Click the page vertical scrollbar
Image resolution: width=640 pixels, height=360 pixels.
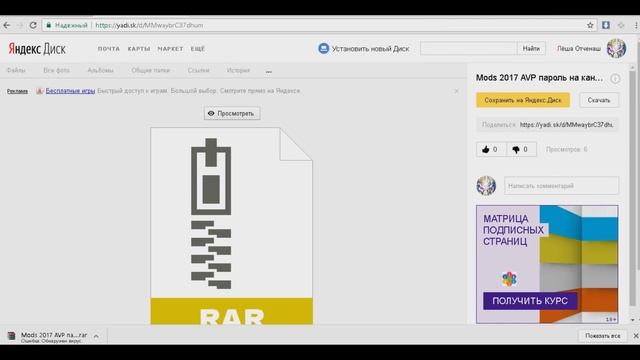[x=633, y=188]
